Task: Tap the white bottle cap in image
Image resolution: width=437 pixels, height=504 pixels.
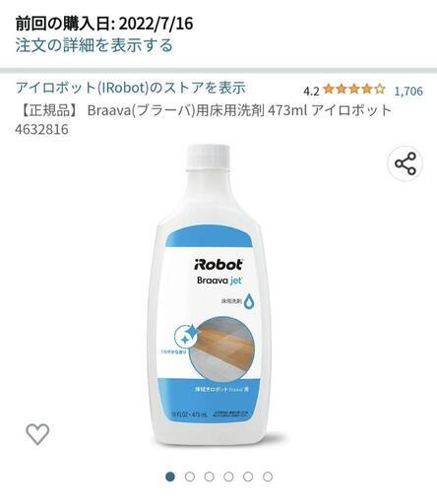Action: [x=208, y=157]
